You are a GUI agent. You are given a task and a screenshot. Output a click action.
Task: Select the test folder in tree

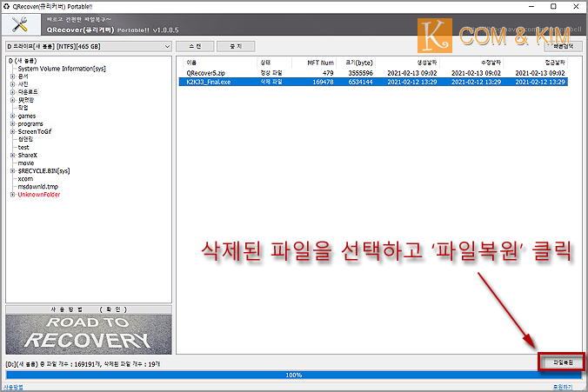[x=23, y=147]
